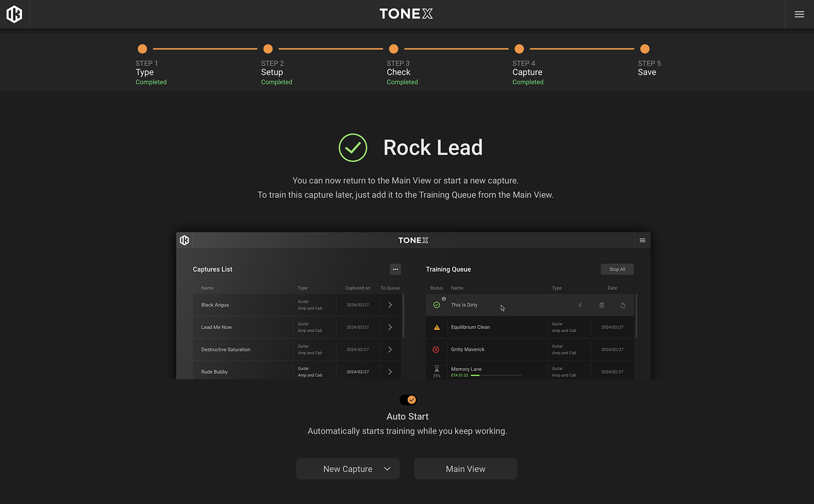This screenshot has height=504, width=814.
Task: Click the queue arrow for Destructive Saturation
Action: (x=390, y=350)
